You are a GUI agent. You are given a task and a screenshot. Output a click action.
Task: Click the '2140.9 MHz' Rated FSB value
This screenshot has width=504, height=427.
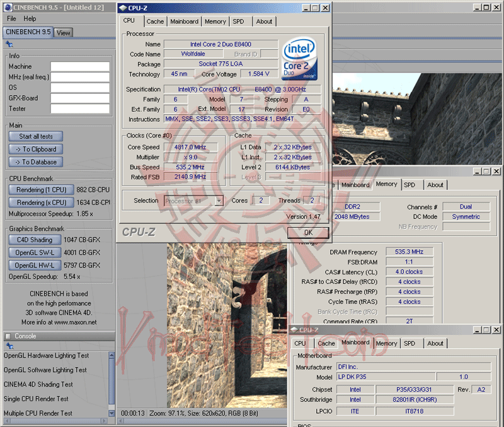[190, 177]
